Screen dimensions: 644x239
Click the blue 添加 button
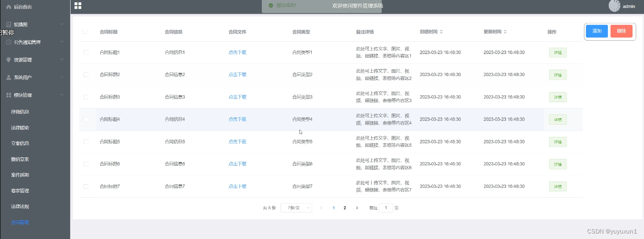(x=597, y=31)
